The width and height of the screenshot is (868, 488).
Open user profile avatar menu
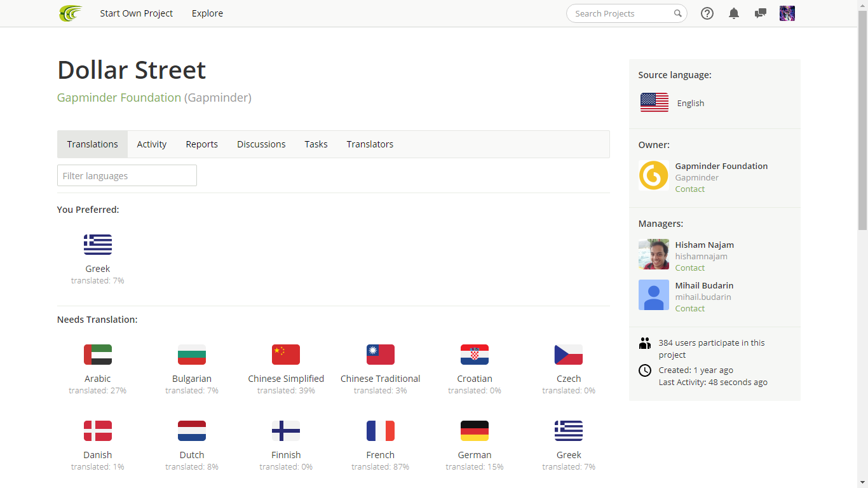coord(787,13)
